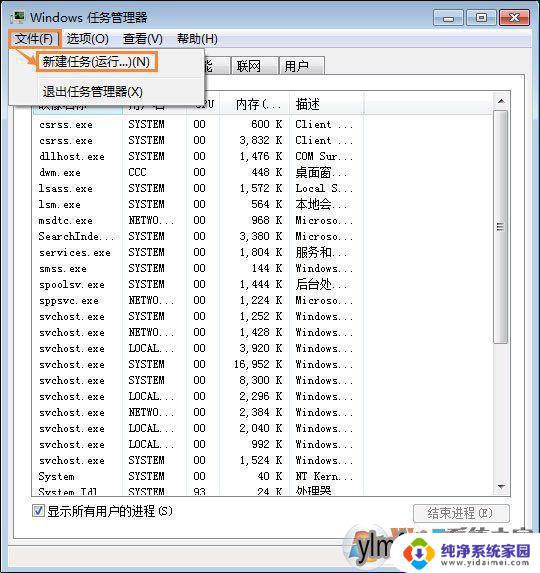Click the 桌面窗... description cell
The image size is (540, 573).
[x=323, y=172]
